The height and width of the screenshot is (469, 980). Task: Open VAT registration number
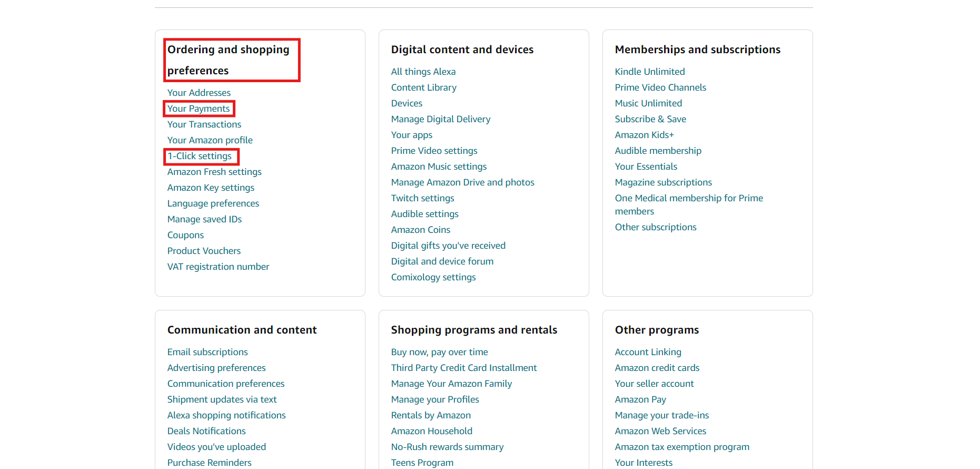point(218,267)
